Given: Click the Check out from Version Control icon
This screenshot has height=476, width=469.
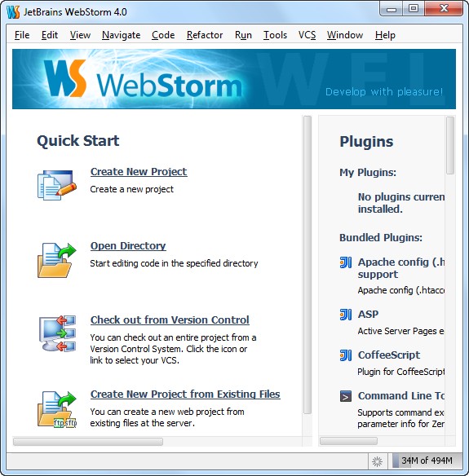Looking at the screenshot, I should tap(57, 333).
